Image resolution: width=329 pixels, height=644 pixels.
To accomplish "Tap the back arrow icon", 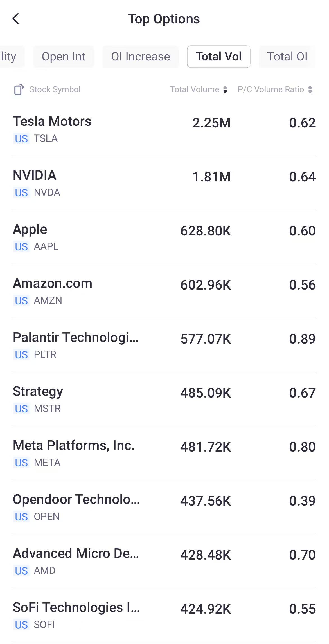I will pos(16,19).
